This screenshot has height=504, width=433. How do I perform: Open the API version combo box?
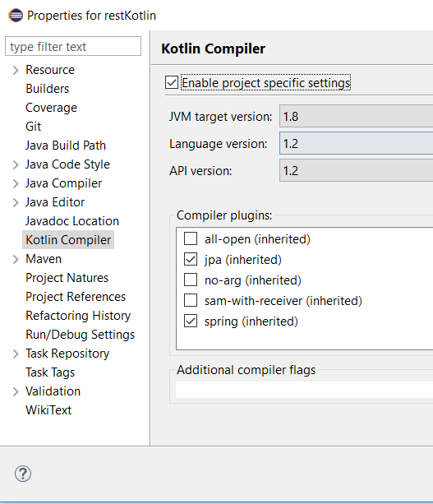pos(357,171)
